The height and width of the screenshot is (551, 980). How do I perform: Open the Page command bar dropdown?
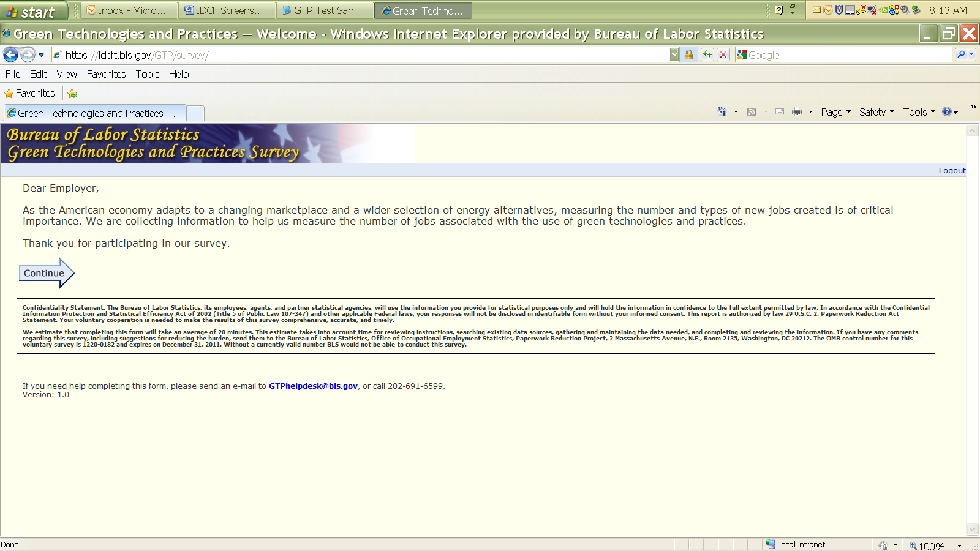pyautogui.click(x=836, y=112)
